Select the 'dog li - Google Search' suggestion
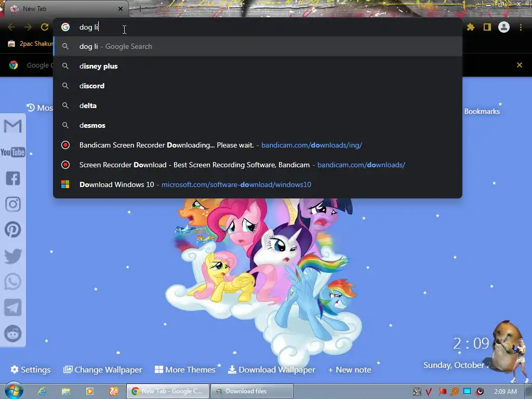 click(x=258, y=46)
